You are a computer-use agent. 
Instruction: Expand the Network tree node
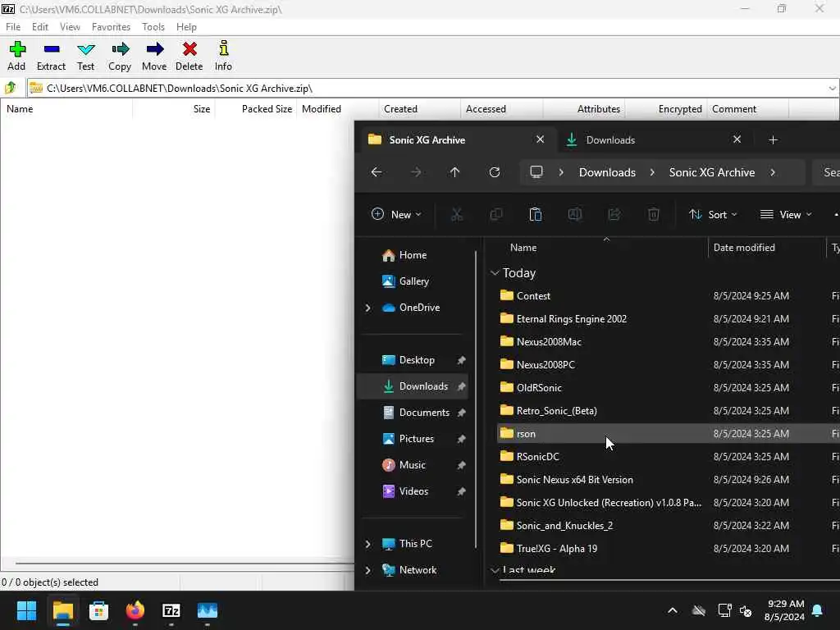(x=367, y=570)
